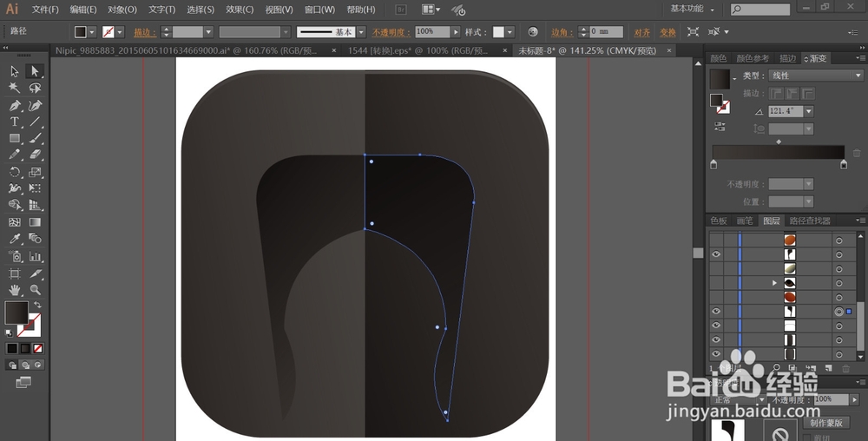Select the Zoom magnifier tool
868x441 pixels.
pos(35,290)
